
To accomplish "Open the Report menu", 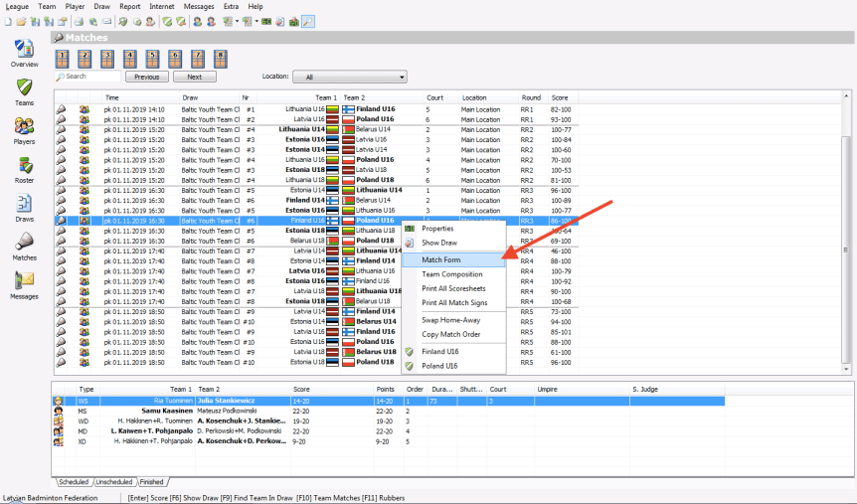I will coord(130,7).
